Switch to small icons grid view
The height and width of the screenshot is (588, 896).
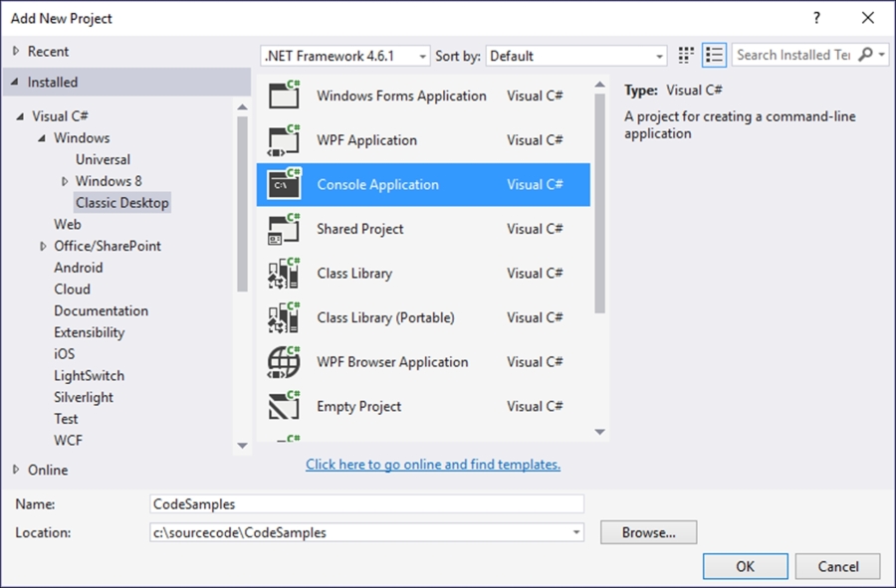click(686, 56)
